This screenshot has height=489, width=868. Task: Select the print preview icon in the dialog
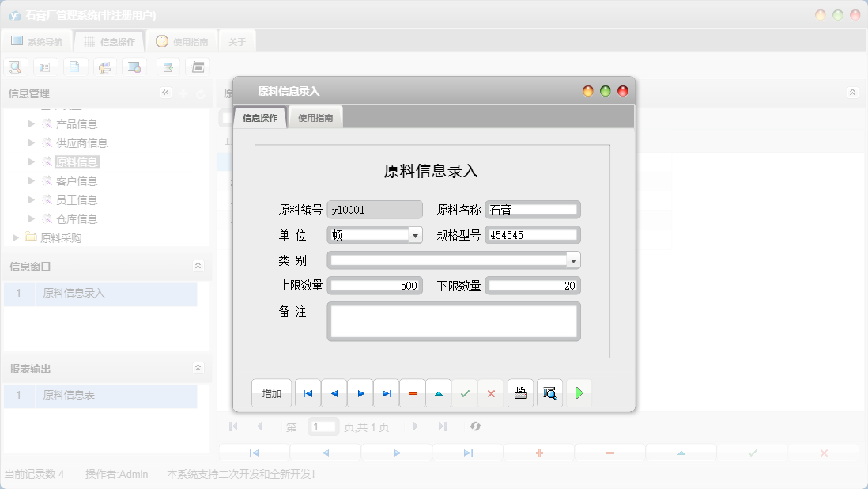pos(549,393)
